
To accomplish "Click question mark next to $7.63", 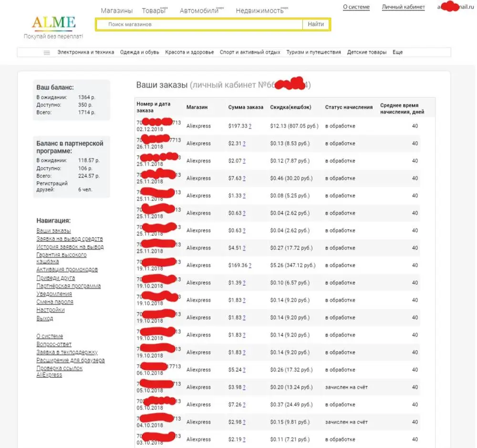I will click(244, 178).
